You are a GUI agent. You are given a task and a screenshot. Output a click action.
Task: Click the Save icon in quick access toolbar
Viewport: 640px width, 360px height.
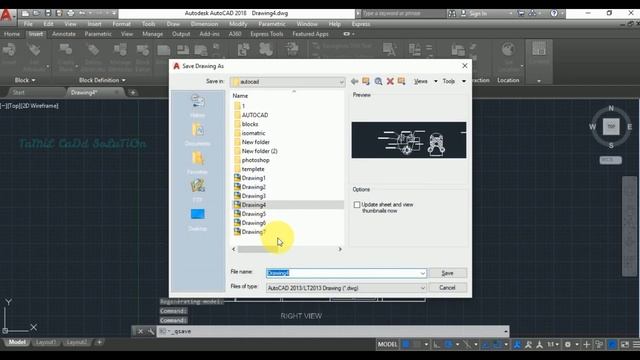(48, 13)
